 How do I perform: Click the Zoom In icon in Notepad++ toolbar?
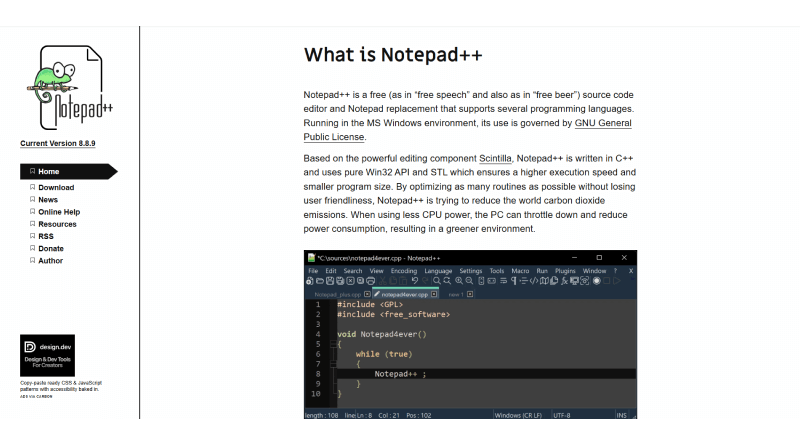coord(459,281)
